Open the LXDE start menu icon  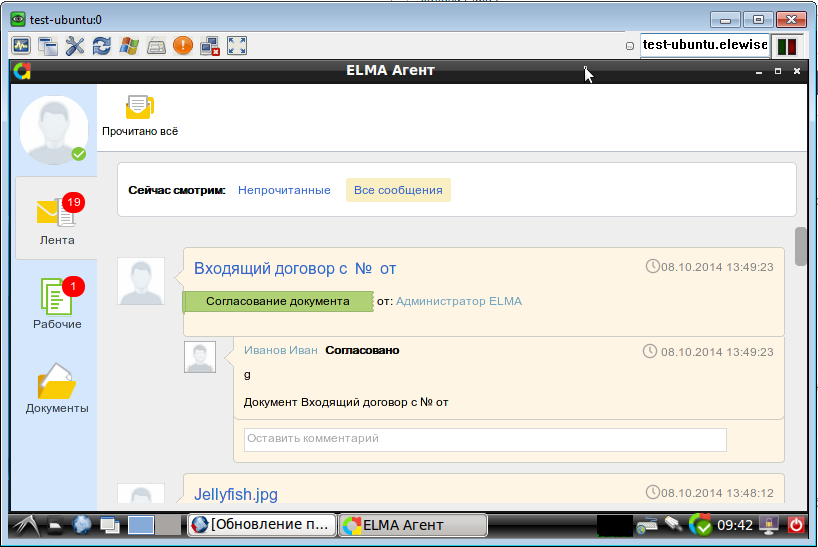[x=26, y=525]
